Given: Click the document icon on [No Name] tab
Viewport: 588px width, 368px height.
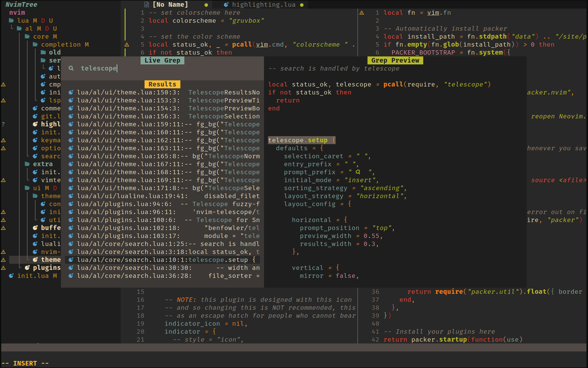Looking at the screenshot, I should (x=147, y=5).
